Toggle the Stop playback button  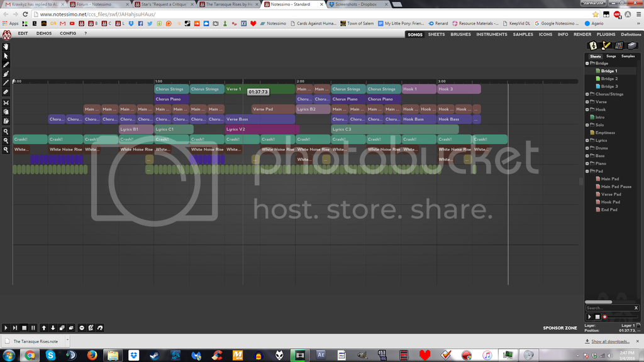pyautogui.click(x=24, y=327)
